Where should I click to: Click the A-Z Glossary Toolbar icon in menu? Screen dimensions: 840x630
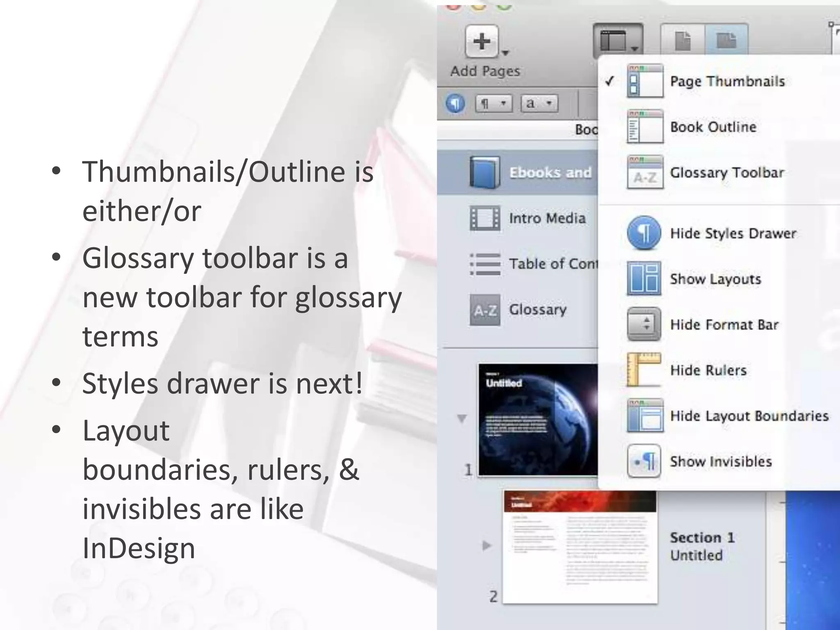coord(645,172)
